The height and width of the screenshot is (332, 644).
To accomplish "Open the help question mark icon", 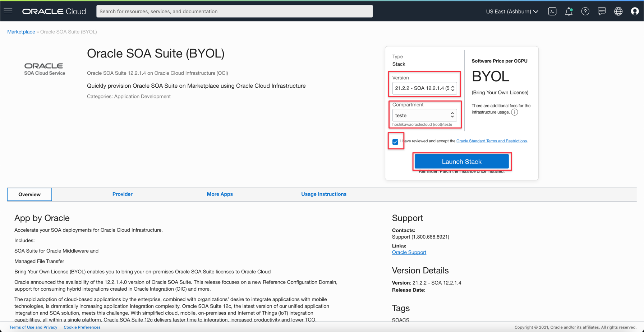I will click(x=585, y=11).
